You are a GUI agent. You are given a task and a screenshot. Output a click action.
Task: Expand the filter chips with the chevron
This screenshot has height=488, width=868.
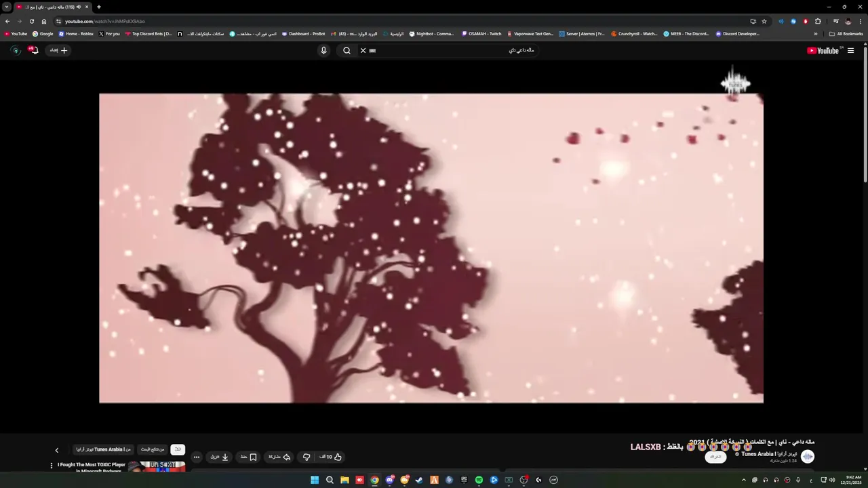pos(57,450)
